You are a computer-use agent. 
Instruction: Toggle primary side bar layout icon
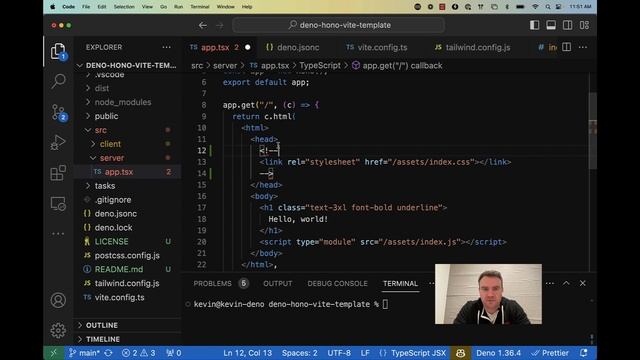(534, 25)
